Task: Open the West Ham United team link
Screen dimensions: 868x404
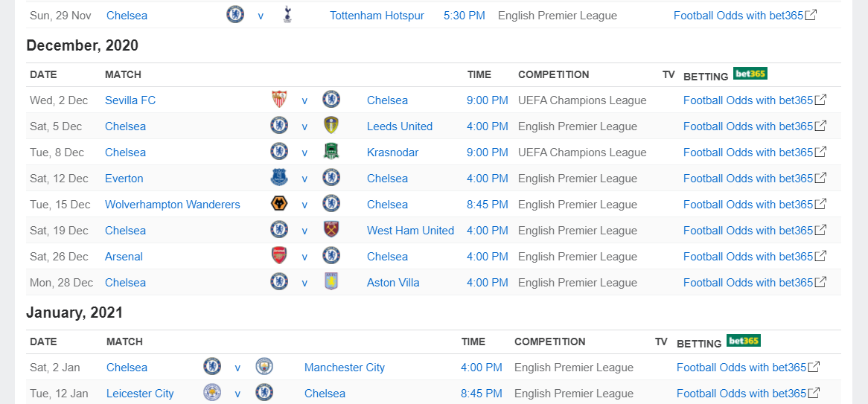Action: tap(410, 231)
